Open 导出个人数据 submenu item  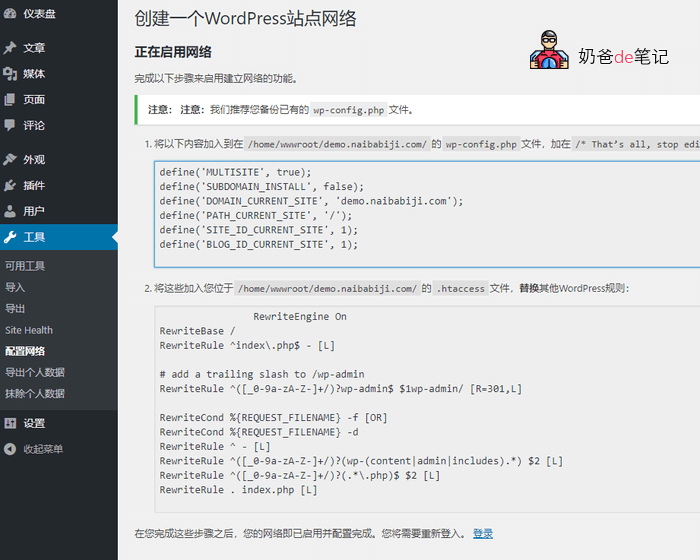35,372
